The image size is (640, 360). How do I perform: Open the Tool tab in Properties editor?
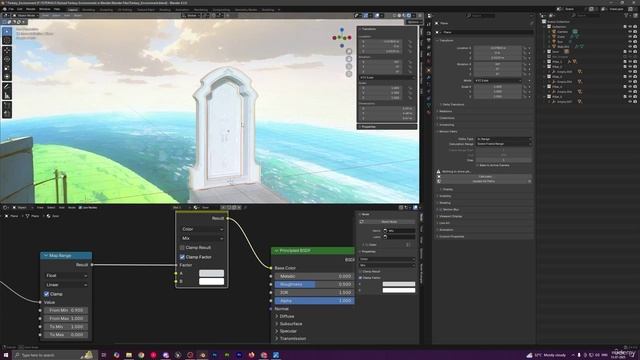429,24
